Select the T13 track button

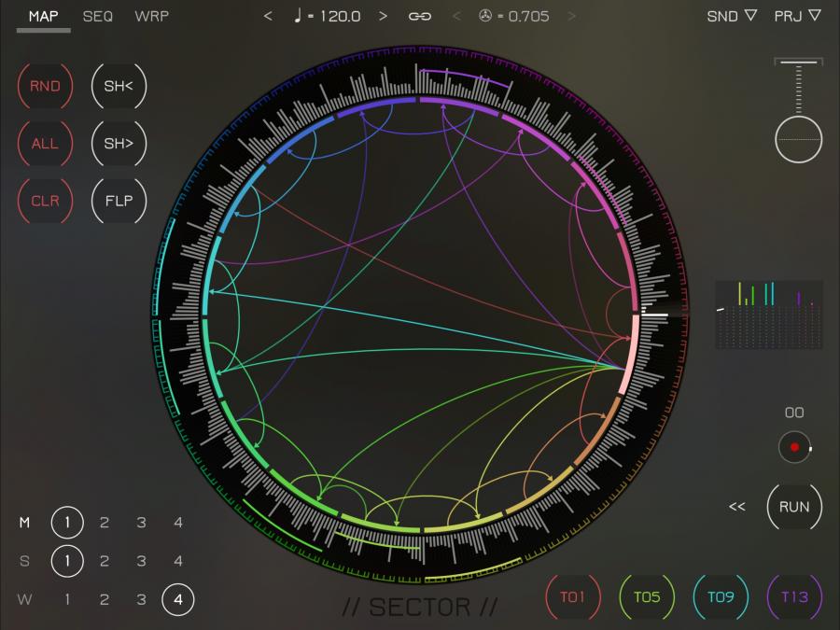(794, 597)
